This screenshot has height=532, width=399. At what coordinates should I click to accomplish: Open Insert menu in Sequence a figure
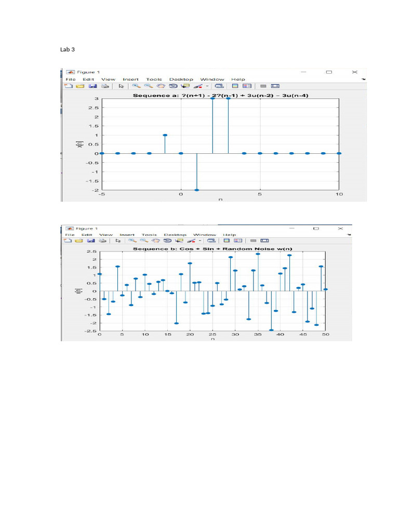pyautogui.click(x=130, y=79)
